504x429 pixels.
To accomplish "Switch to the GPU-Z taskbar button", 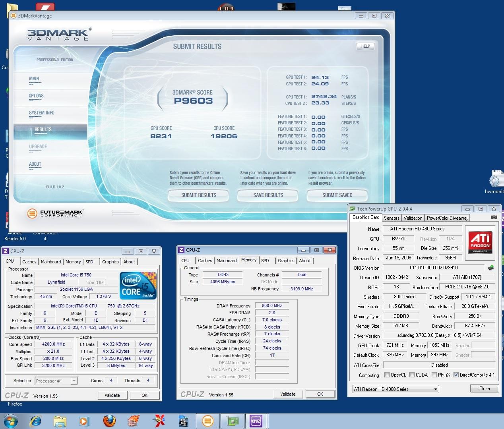I will click(x=232, y=421).
